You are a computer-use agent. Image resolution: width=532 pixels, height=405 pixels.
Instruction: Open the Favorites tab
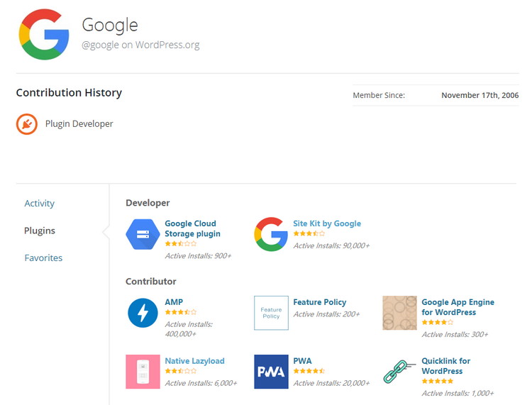click(x=43, y=257)
